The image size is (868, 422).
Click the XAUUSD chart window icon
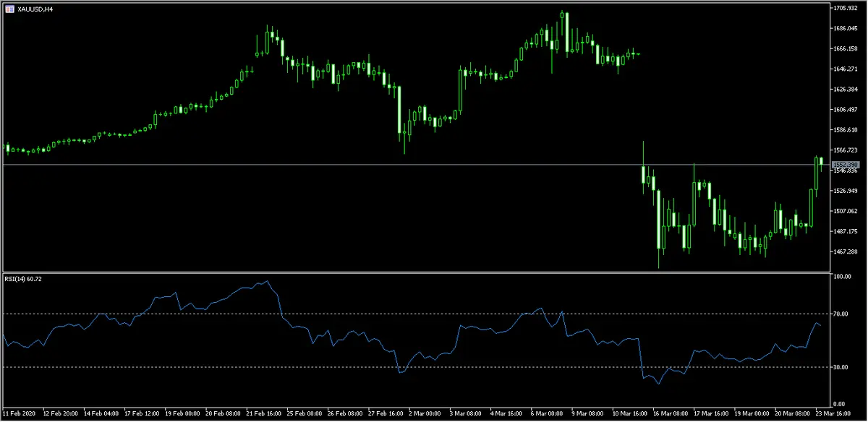tap(9, 10)
